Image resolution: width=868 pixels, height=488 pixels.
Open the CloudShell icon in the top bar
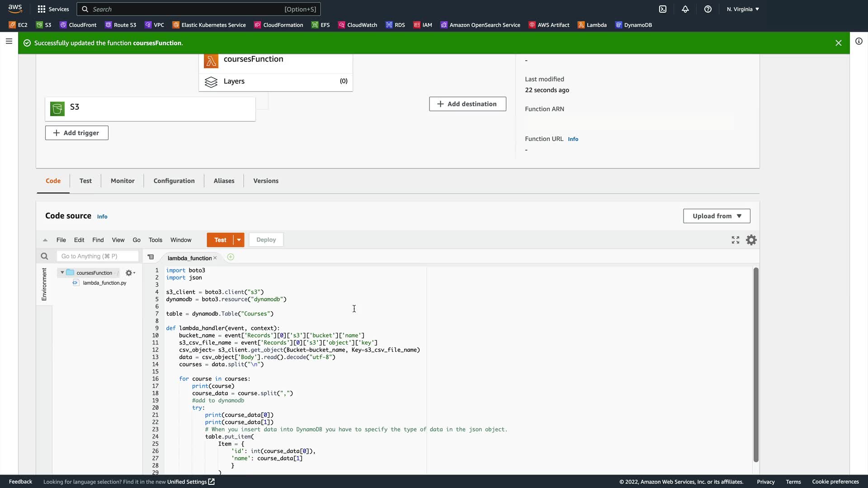pos(663,9)
